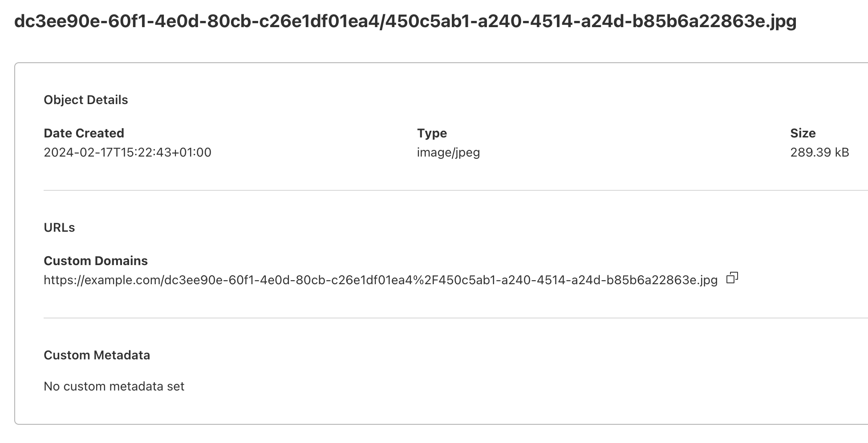The height and width of the screenshot is (443, 868).
Task: Click the URLs section heading
Action: [x=59, y=228]
